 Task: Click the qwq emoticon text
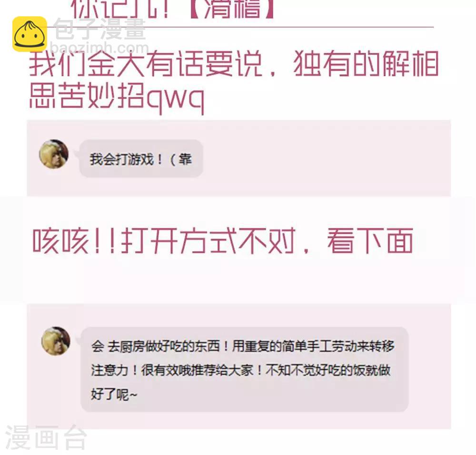point(175,99)
